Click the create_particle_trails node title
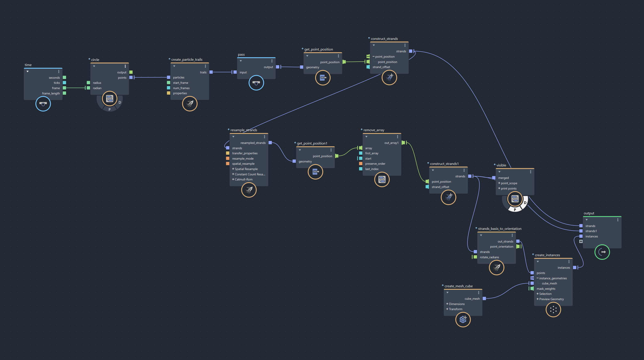Screen dimensions: 644x360 tap(187, 59)
